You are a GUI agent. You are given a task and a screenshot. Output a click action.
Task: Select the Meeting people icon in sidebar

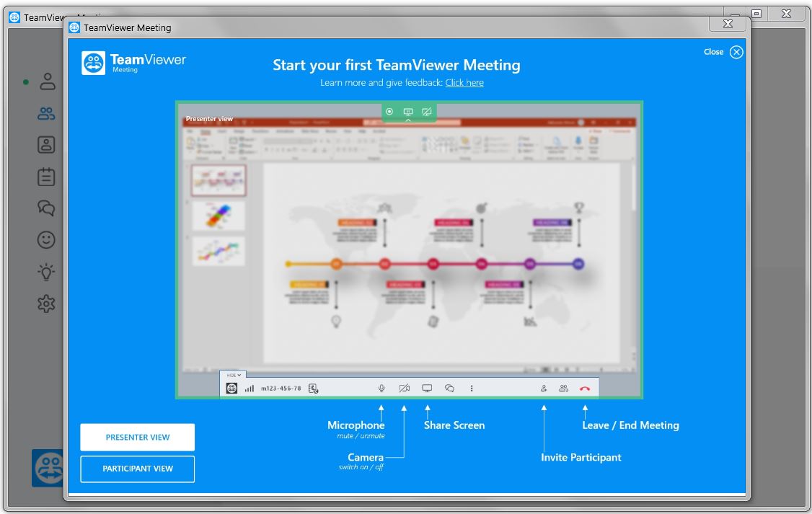pos(46,113)
